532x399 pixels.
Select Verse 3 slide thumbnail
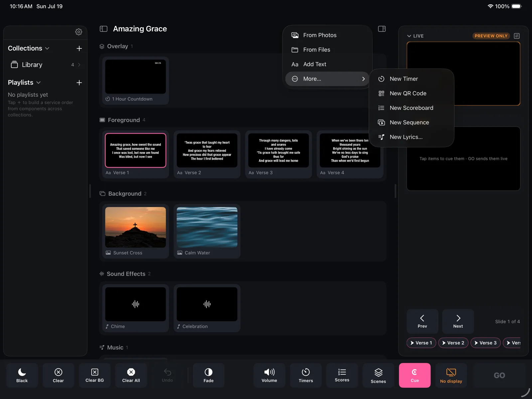point(278,155)
